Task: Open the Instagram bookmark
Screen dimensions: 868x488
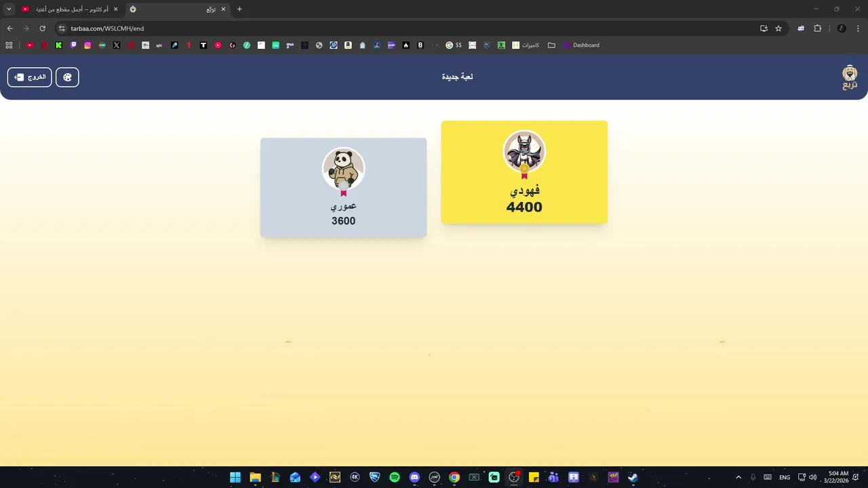Action: coord(87,45)
